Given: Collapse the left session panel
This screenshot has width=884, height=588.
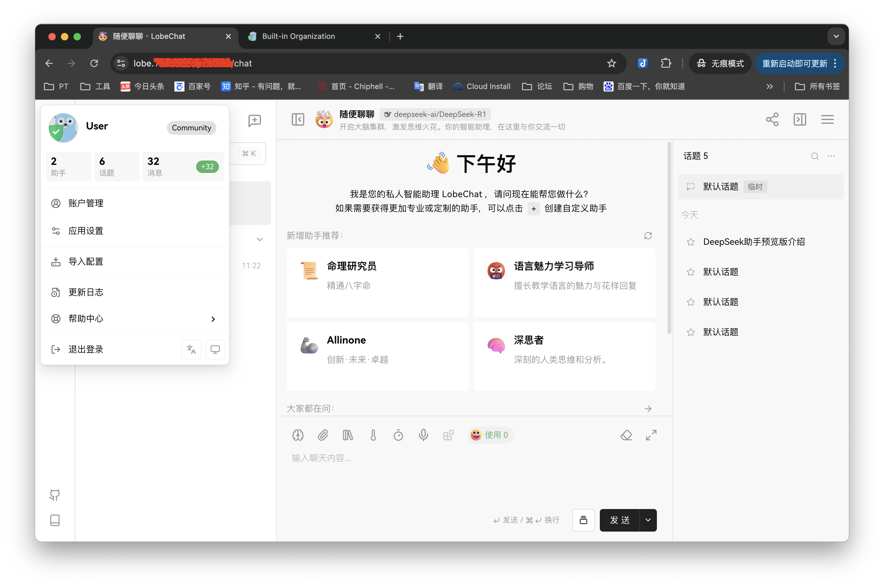Looking at the screenshot, I should pos(298,120).
